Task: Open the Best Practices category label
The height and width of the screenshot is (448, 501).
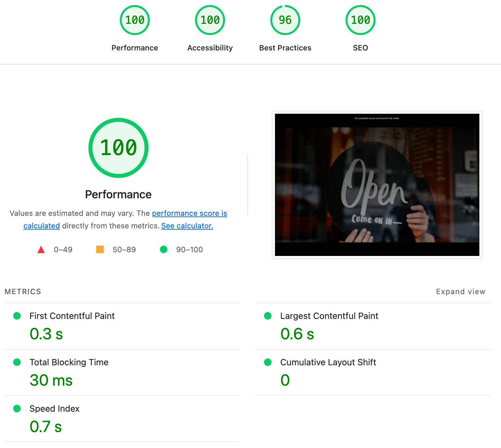Action: 285,48
